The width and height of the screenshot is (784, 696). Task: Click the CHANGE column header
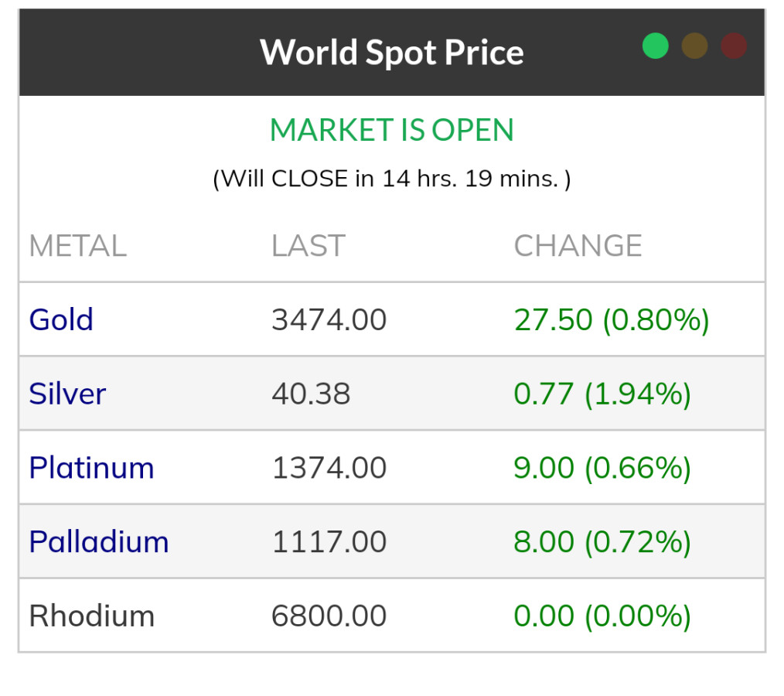tap(578, 246)
